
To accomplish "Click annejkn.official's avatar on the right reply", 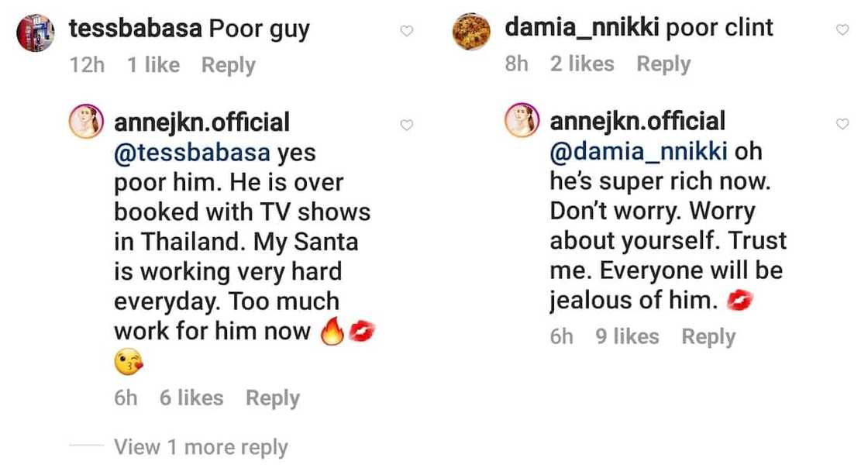I will pyautogui.click(x=523, y=121).
